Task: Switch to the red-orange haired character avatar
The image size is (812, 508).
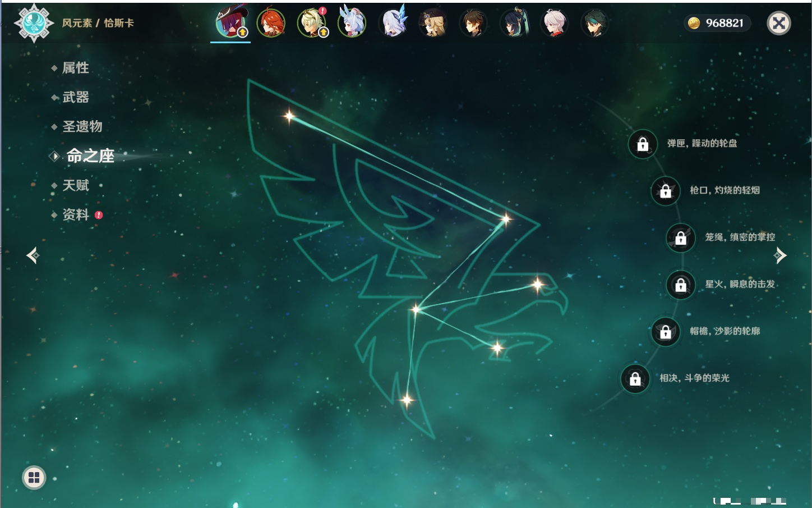Action: [271, 23]
